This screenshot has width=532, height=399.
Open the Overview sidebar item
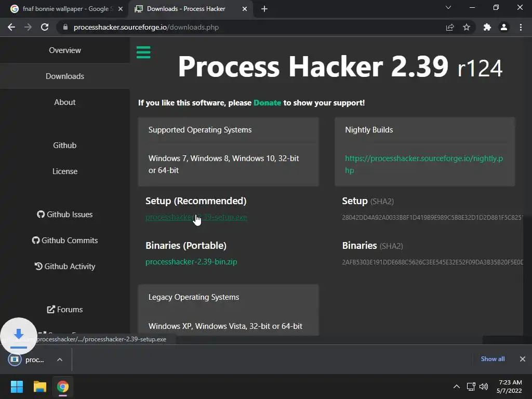click(x=65, y=50)
